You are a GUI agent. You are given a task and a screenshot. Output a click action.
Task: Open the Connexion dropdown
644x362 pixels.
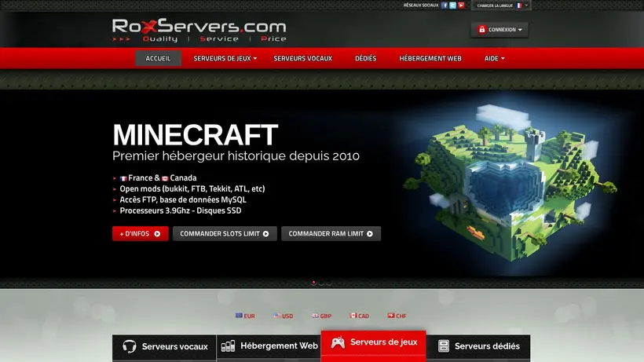pyautogui.click(x=499, y=30)
